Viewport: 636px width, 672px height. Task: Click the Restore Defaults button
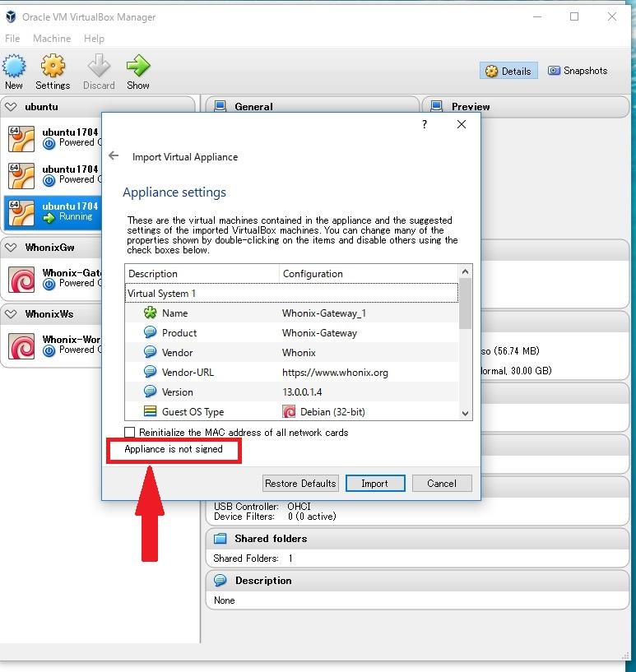coord(300,483)
